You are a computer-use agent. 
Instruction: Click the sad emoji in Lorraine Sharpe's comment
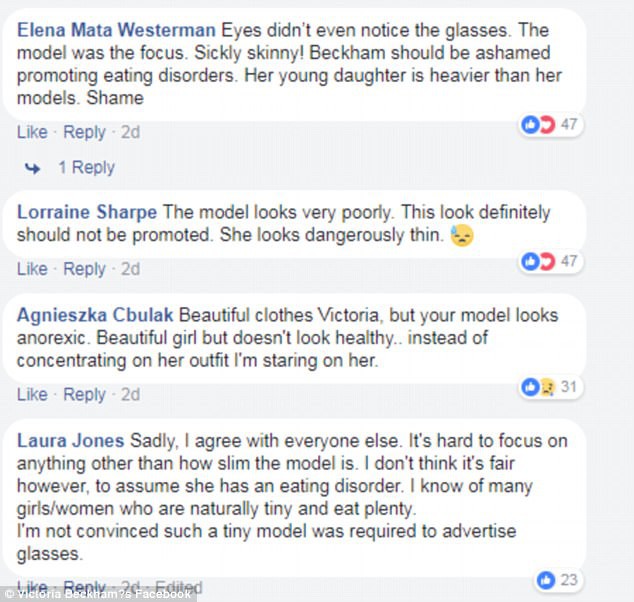click(x=460, y=236)
